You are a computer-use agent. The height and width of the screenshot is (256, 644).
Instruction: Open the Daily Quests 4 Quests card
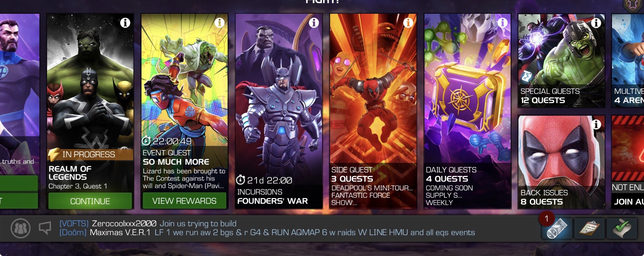pyautogui.click(x=467, y=111)
